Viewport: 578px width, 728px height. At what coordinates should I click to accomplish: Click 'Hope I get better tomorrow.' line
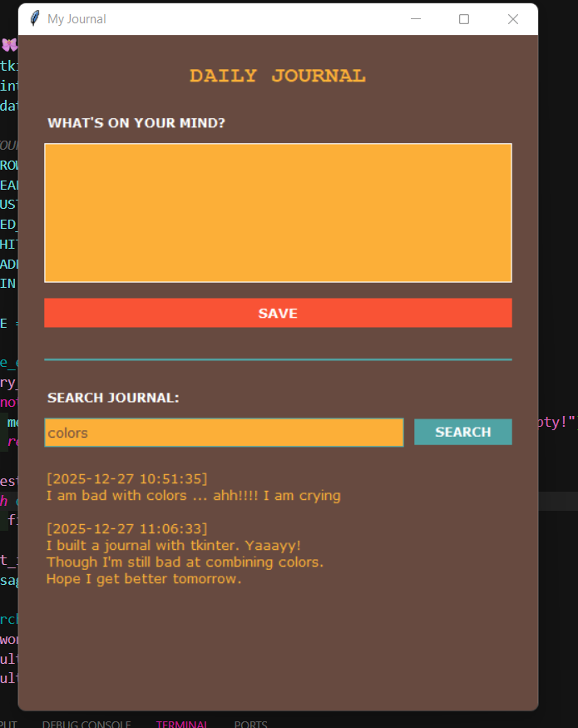point(144,578)
